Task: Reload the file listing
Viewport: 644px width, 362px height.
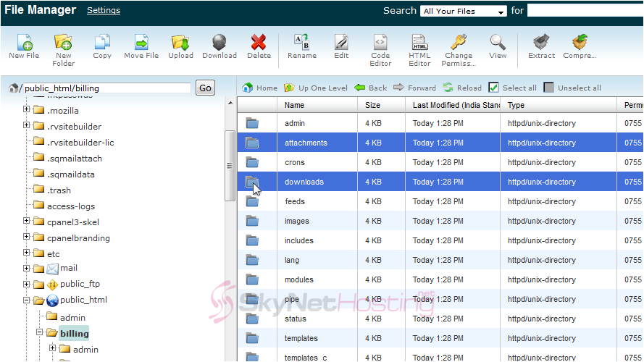Action: click(x=462, y=88)
